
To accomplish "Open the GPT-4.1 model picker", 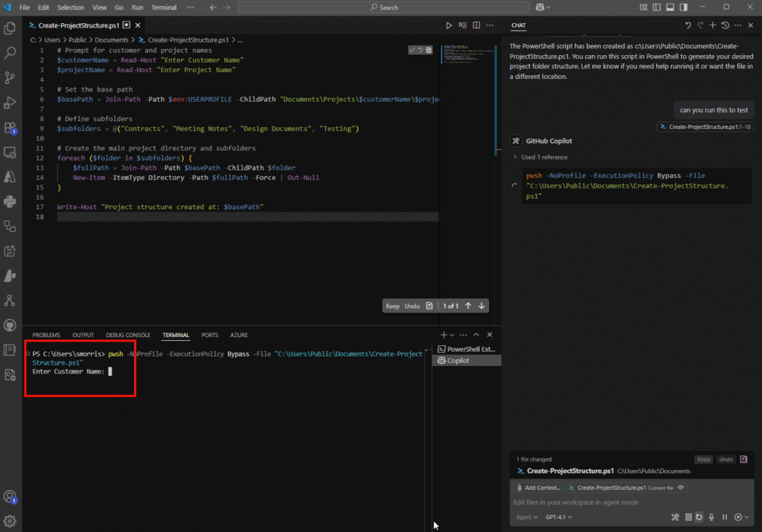I will click(558, 517).
